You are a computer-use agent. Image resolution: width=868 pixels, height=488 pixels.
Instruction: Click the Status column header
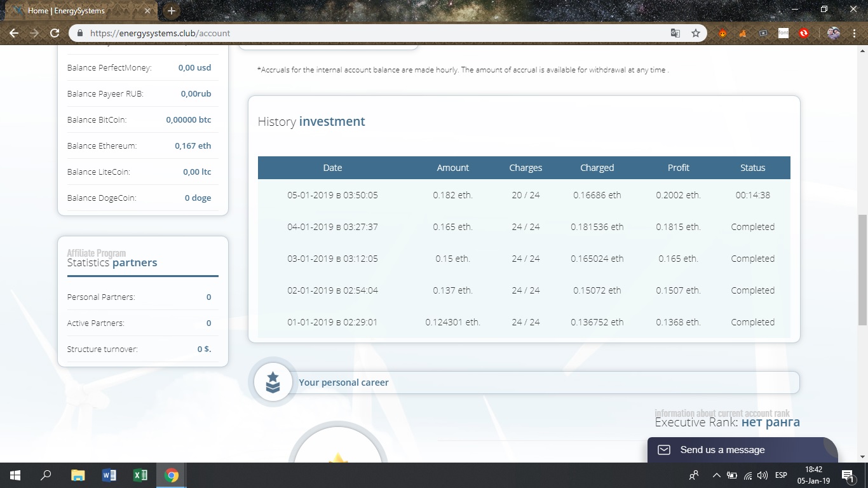[x=752, y=168]
